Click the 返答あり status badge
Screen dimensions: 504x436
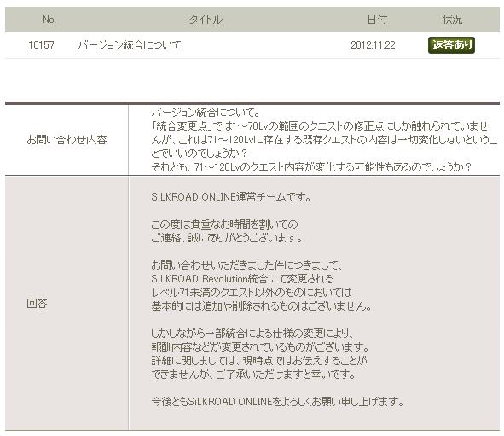coord(451,45)
